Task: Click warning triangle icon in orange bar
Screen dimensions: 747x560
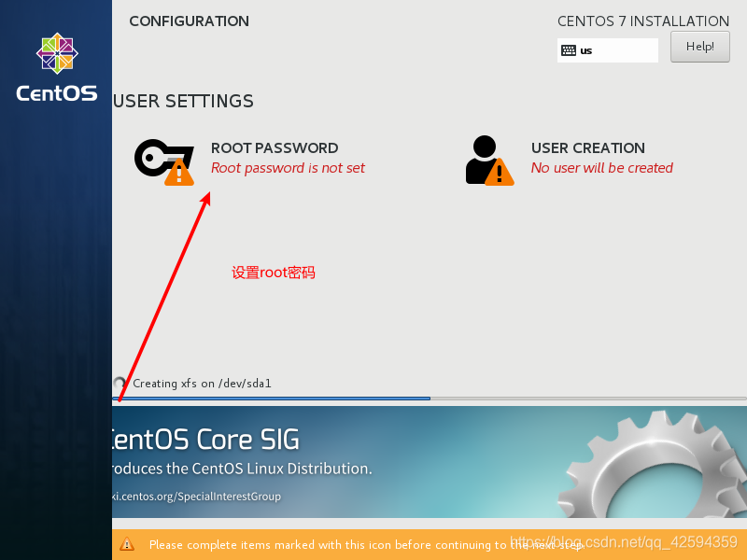Action: click(x=127, y=544)
